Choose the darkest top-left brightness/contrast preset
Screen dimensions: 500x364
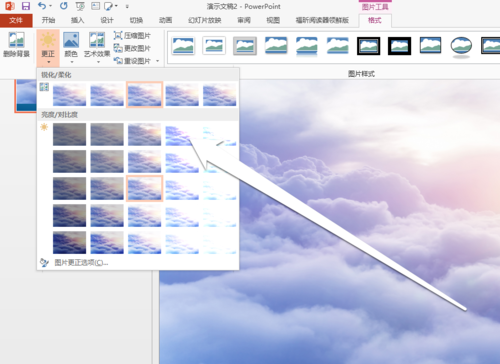(69, 134)
